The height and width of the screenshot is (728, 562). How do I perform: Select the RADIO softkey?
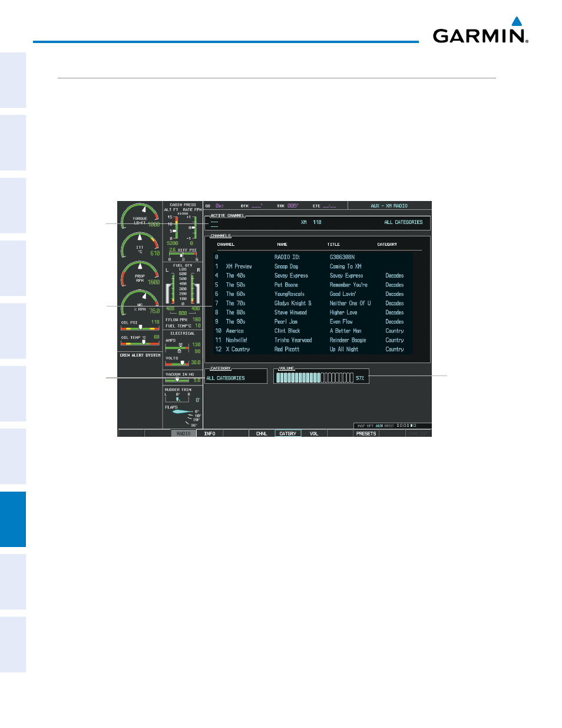pyautogui.click(x=184, y=433)
